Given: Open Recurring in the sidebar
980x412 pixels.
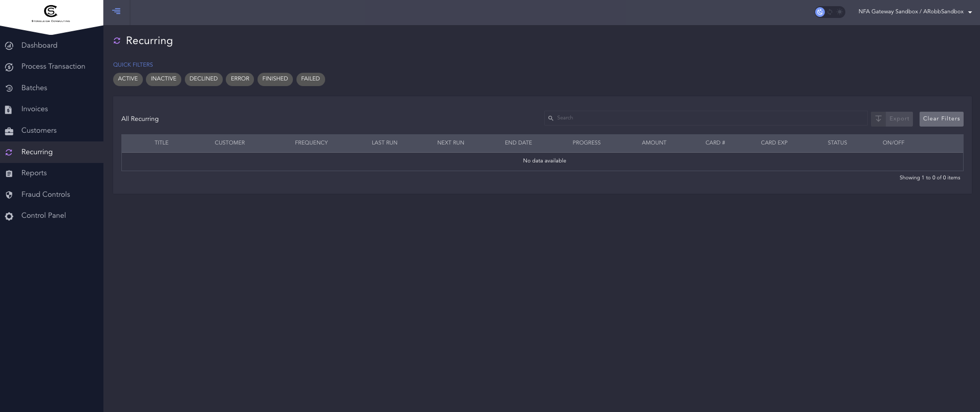Looking at the screenshot, I should pyautogui.click(x=52, y=152).
